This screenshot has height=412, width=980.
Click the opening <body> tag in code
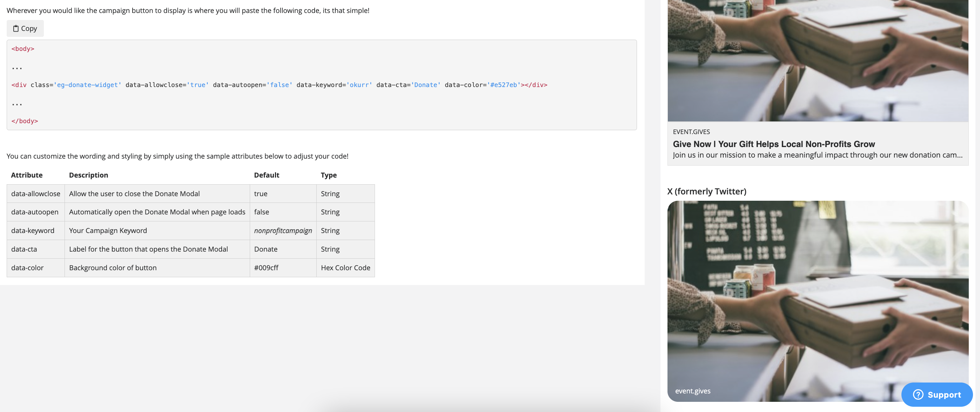23,49
